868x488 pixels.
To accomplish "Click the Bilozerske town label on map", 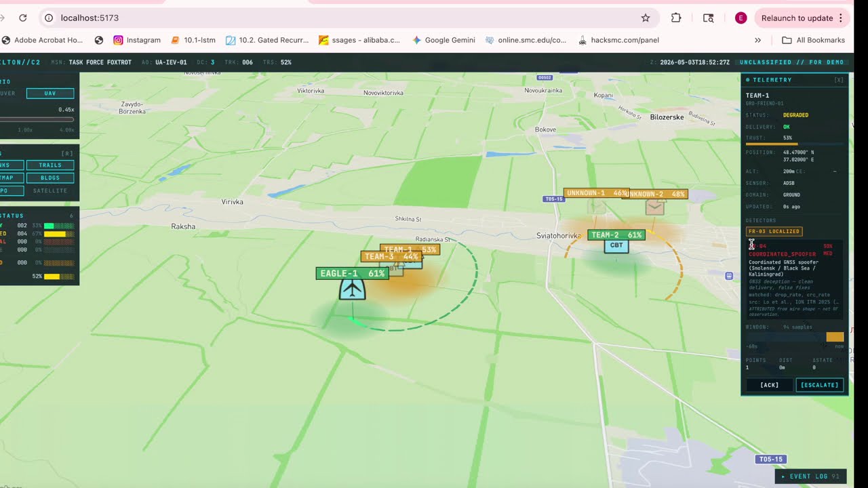I will tap(667, 117).
